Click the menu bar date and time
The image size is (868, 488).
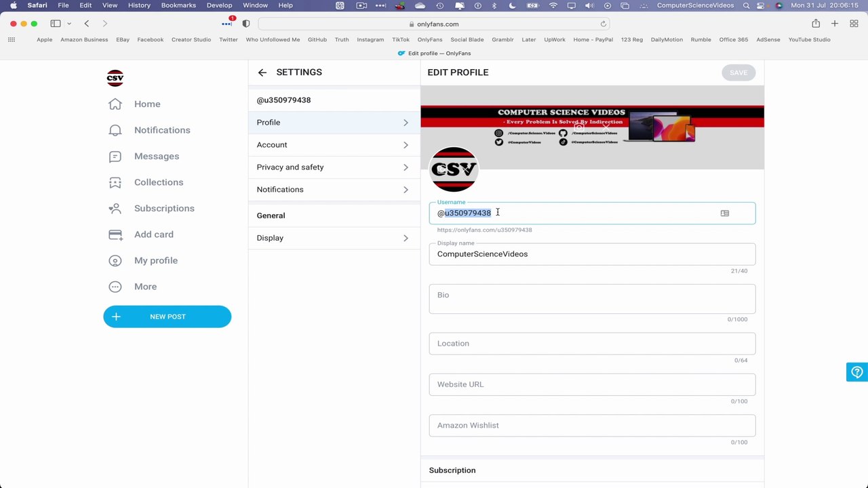pyautogui.click(x=825, y=5)
